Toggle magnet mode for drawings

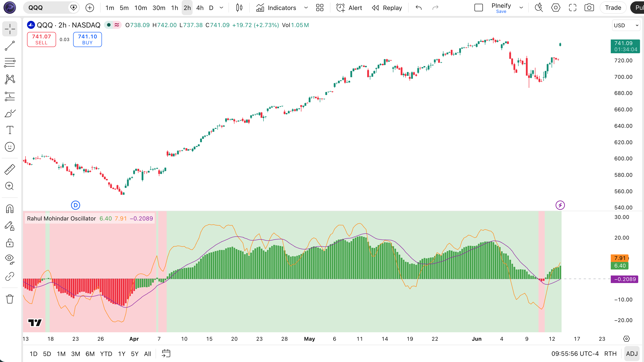(x=10, y=209)
